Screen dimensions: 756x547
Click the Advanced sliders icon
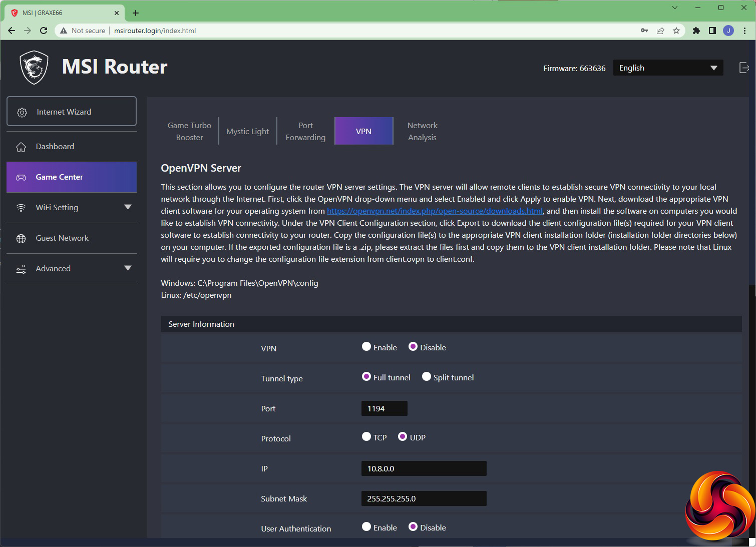tap(21, 269)
